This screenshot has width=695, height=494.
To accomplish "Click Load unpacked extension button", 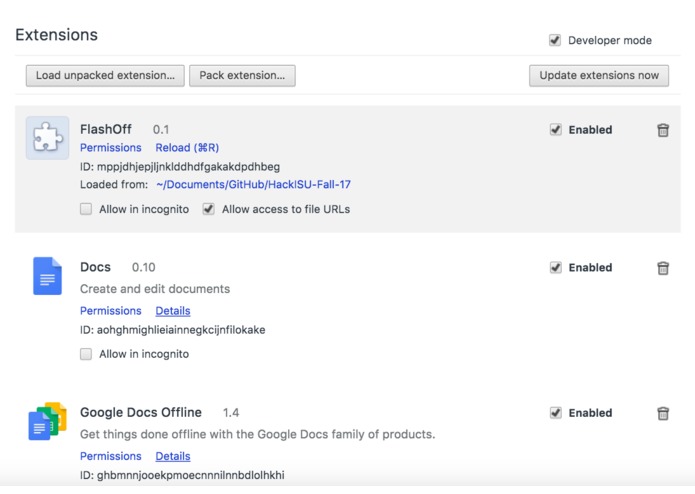I will (105, 76).
